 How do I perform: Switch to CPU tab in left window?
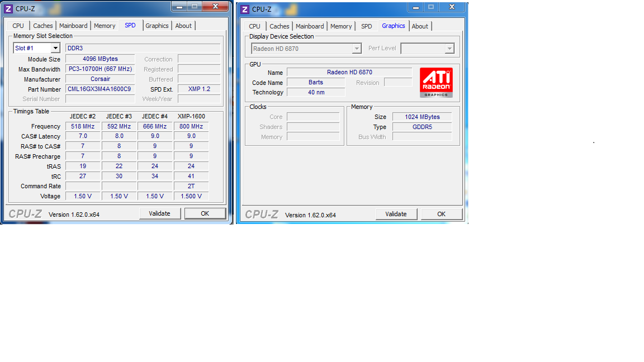(x=18, y=26)
